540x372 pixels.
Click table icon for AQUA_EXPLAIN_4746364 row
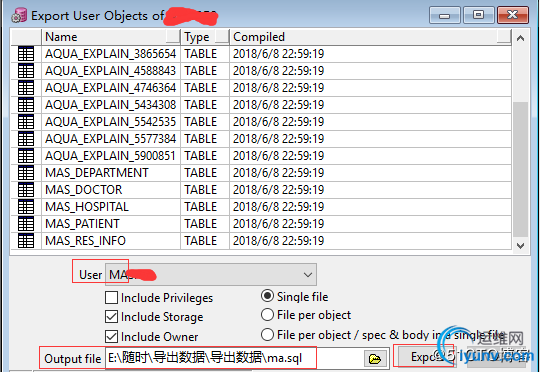click(26, 88)
